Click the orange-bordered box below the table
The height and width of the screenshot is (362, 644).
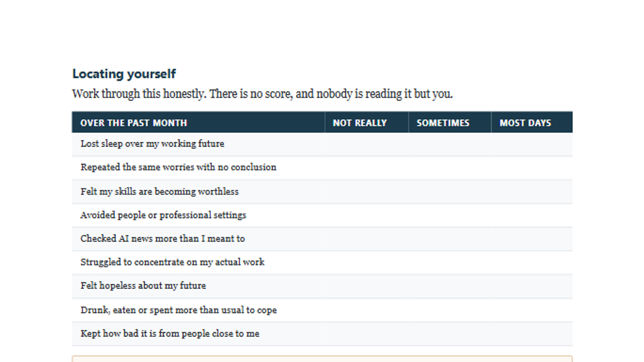click(322, 359)
